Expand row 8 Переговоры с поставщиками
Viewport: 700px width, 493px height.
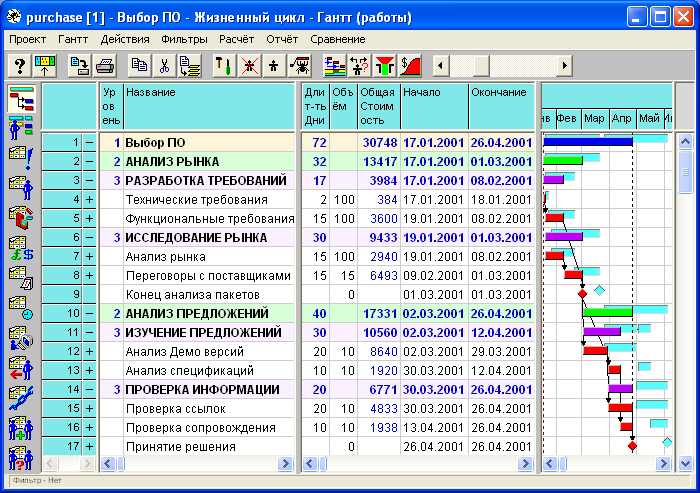point(89,276)
